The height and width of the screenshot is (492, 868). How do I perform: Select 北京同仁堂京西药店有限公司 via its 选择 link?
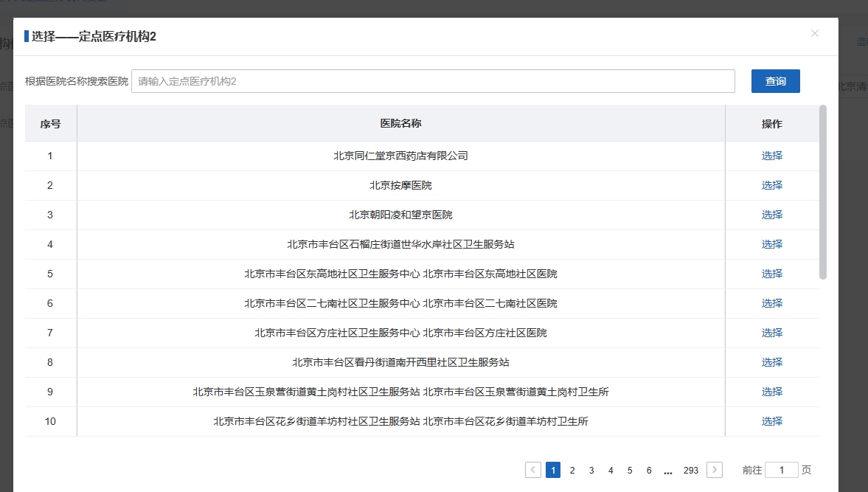click(x=771, y=156)
